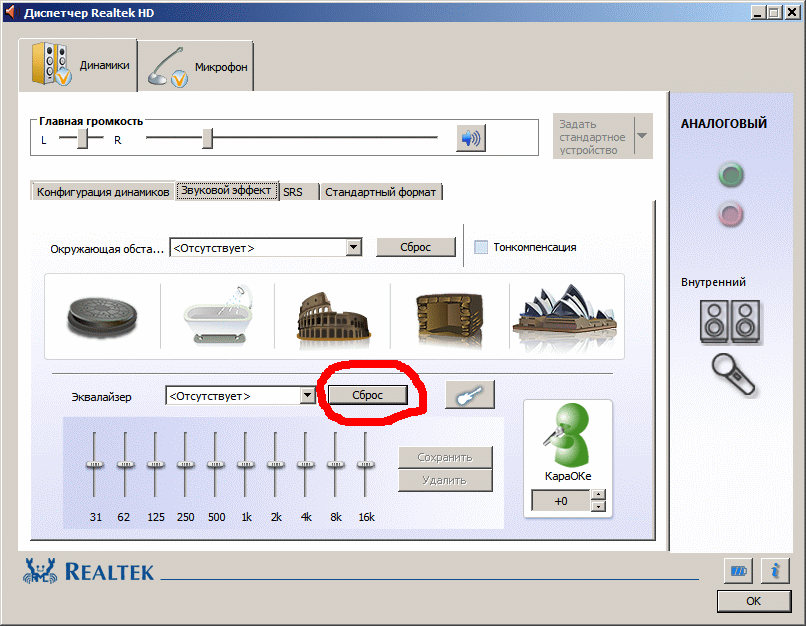Viewport: 806px width, 626px height.
Task: Choose the stone room environment preset
Action: click(449, 316)
